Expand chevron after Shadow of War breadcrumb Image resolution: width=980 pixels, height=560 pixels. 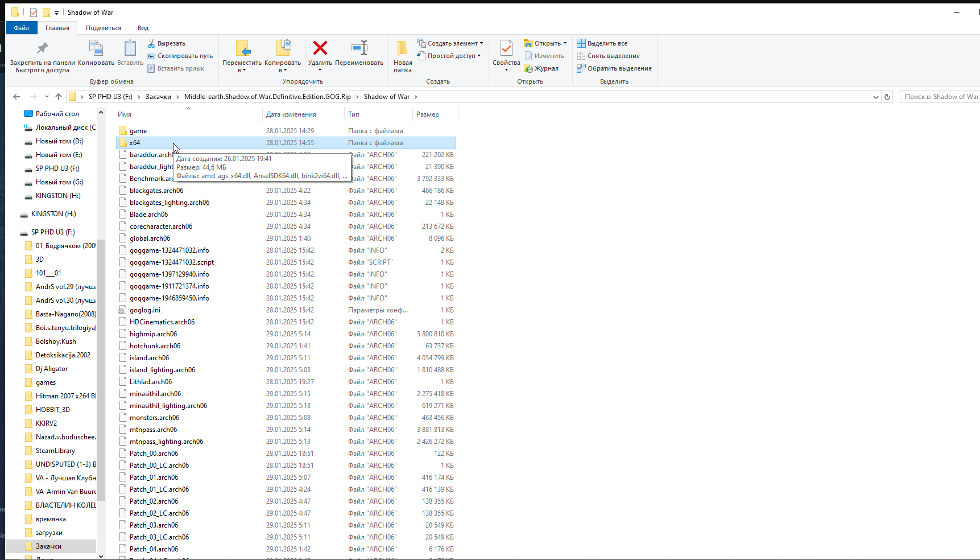(x=416, y=97)
